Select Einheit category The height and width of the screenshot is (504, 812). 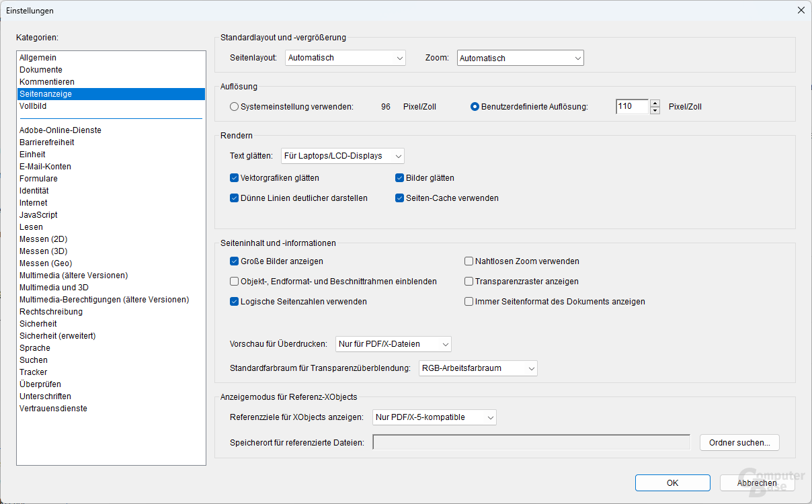tap(111, 155)
